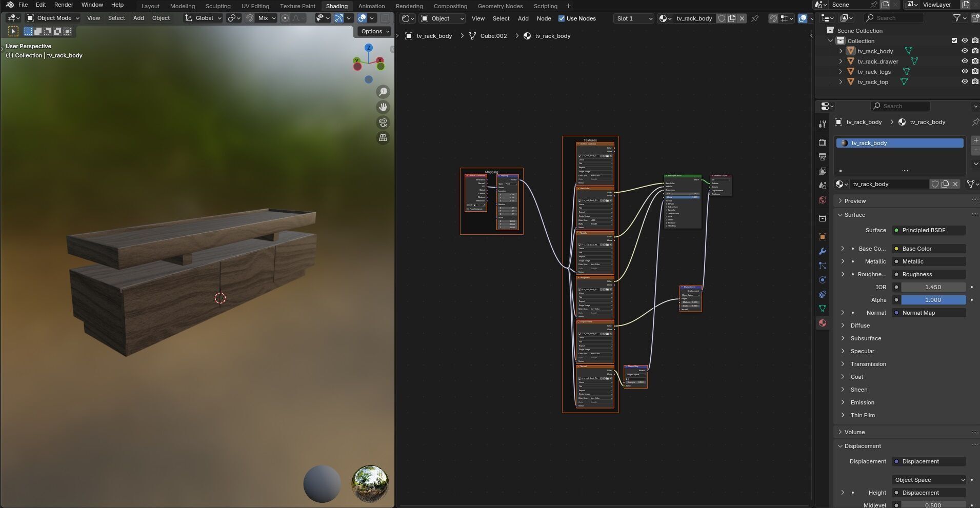Open the World properties tab

823,199
